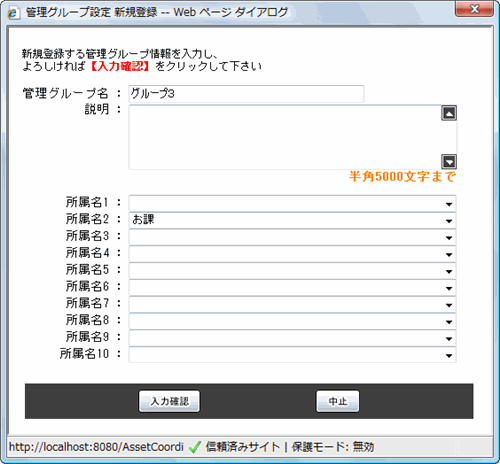Open the 所属名5 dropdown
This screenshot has width=500, height=464.
click(292, 271)
